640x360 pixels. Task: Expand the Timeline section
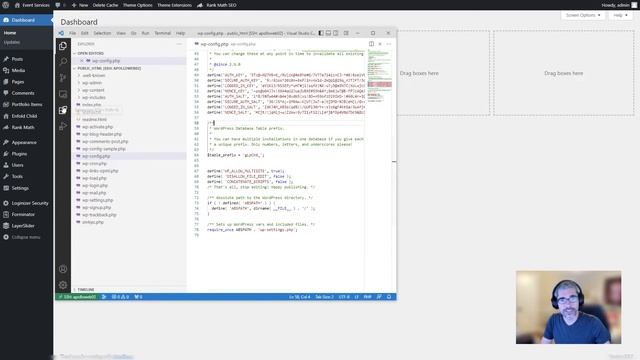(86, 289)
